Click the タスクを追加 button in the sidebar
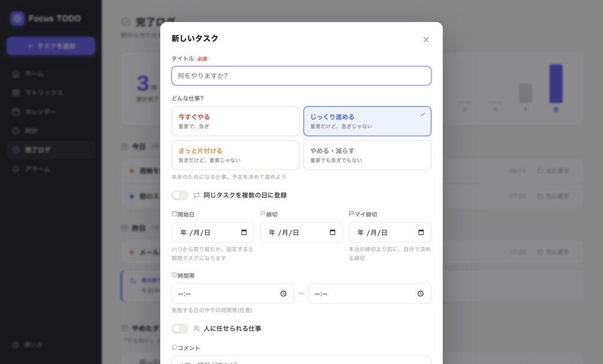The width and height of the screenshot is (603, 364). point(51,46)
